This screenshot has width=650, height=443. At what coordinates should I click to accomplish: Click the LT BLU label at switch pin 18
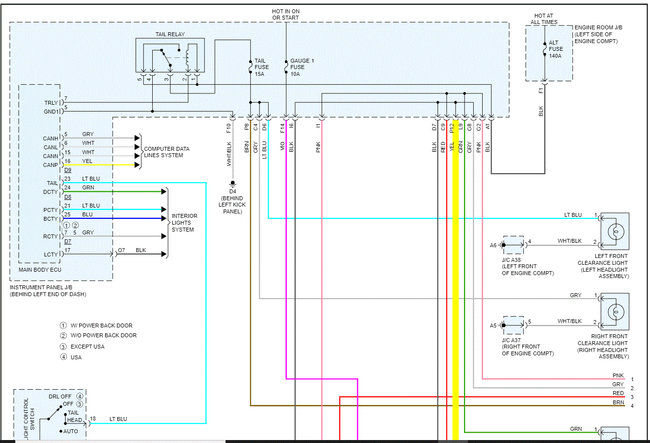[119, 419]
